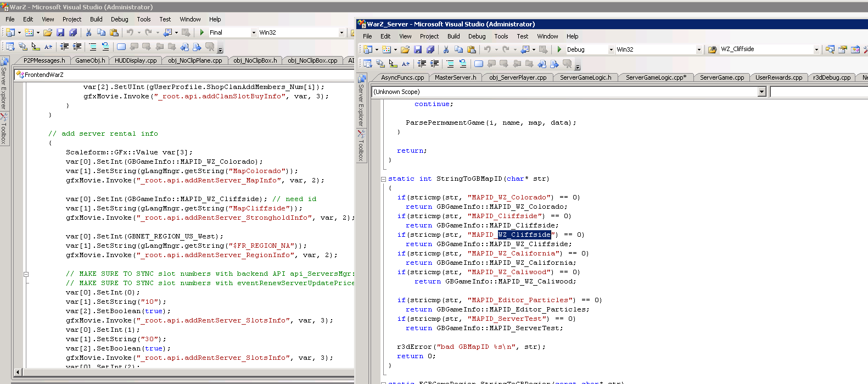Toggle bookmark icon in left WarZ text toolbar
The image size is (868, 384).
121,47
